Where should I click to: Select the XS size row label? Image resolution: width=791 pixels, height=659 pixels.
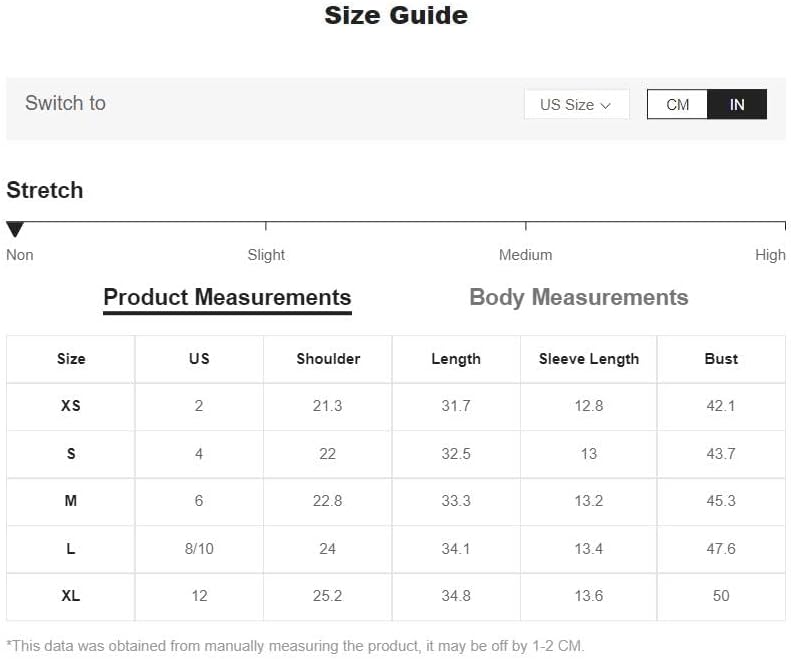coord(71,406)
